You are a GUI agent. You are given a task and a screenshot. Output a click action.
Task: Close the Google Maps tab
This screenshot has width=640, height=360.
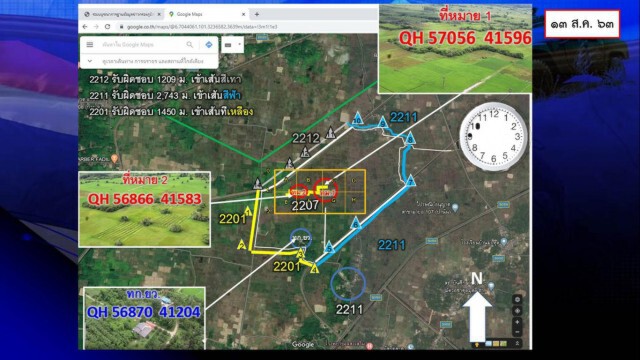[x=244, y=14]
